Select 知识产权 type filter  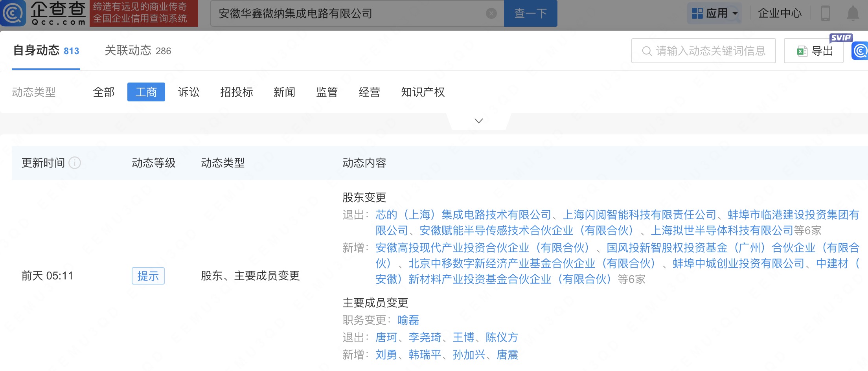tap(423, 92)
